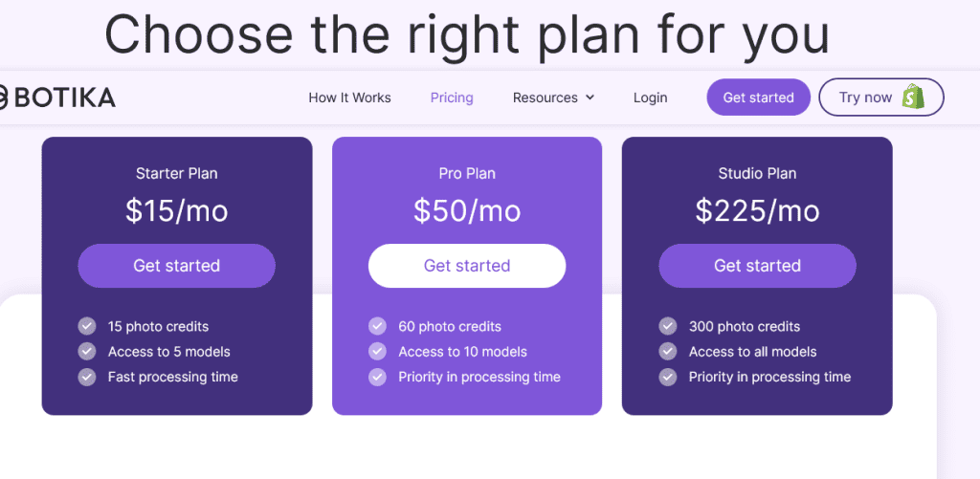Click the checkmark beside Access to all models
This screenshot has width=980, height=479.
(x=668, y=351)
